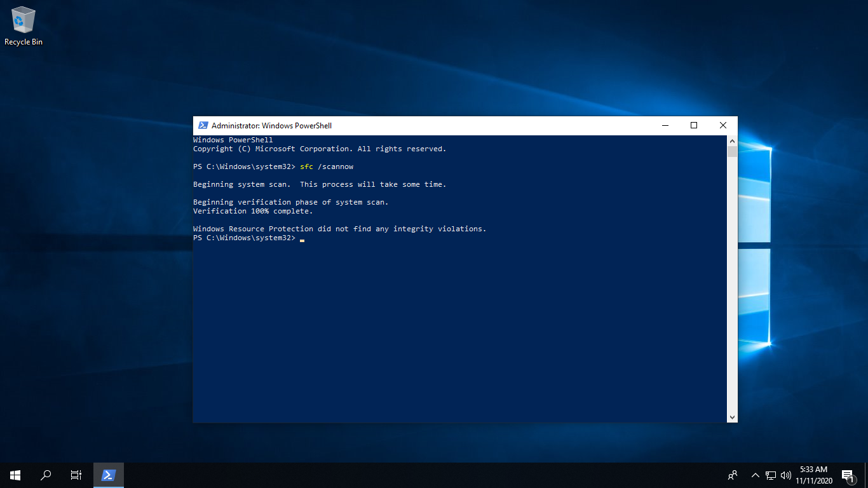Screen dimensions: 868x488
Task: Open the Recycle Bin desktop icon
Action: [24, 26]
